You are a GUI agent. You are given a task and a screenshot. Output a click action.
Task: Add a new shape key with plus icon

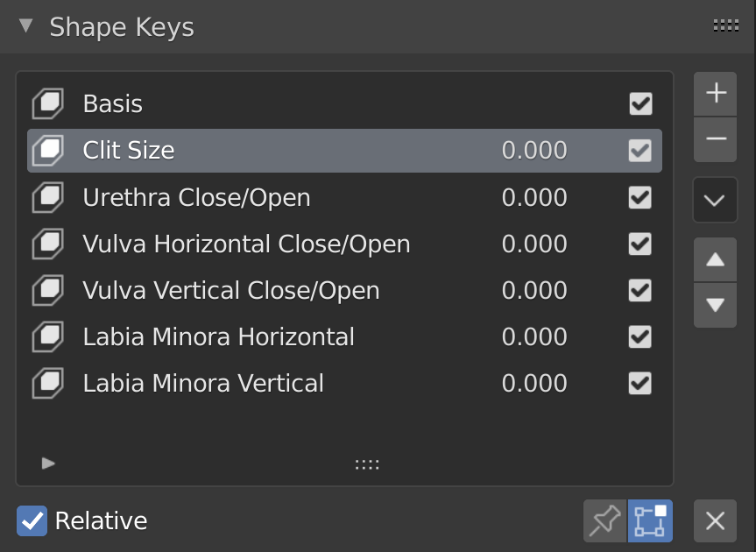(x=715, y=93)
